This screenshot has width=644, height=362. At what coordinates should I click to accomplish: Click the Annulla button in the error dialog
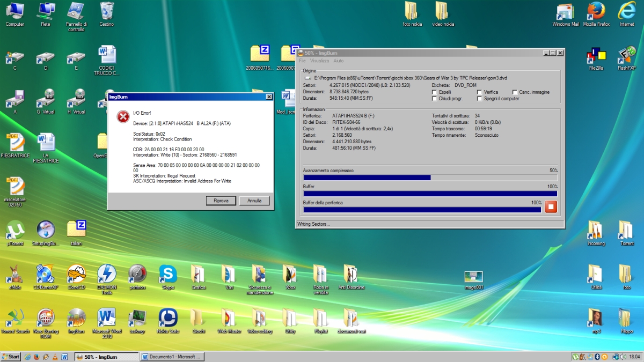point(254,201)
